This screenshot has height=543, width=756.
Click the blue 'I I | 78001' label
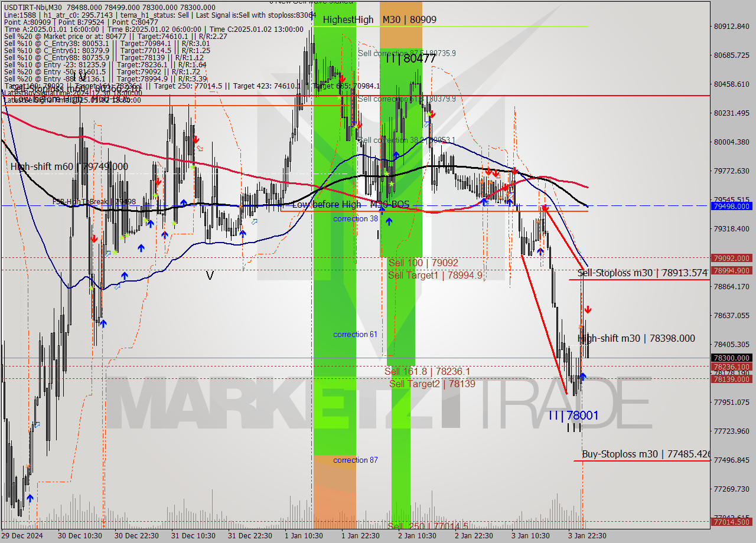point(573,416)
